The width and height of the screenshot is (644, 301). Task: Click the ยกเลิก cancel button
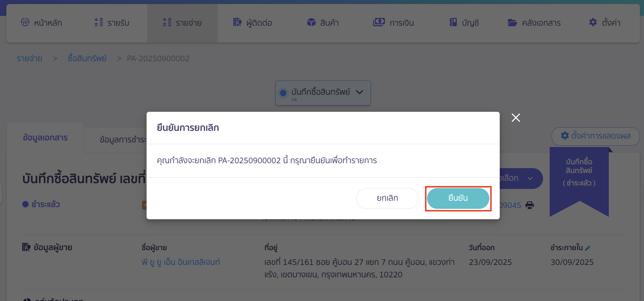pyautogui.click(x=387, y=198)
